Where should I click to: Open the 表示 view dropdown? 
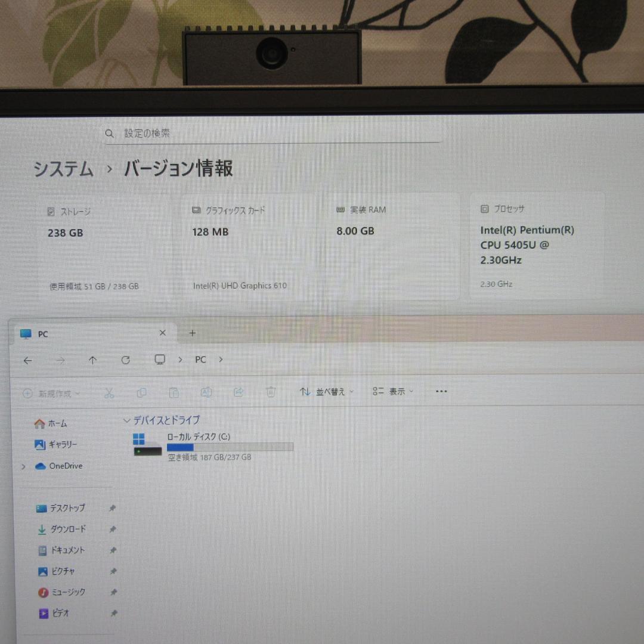(x=394, y=392)
